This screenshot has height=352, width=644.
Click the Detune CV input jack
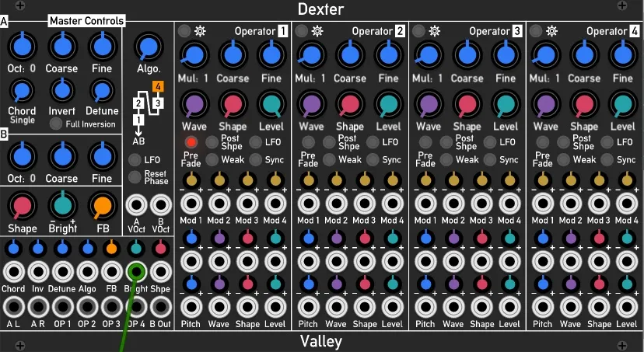[x=63, y=272]
